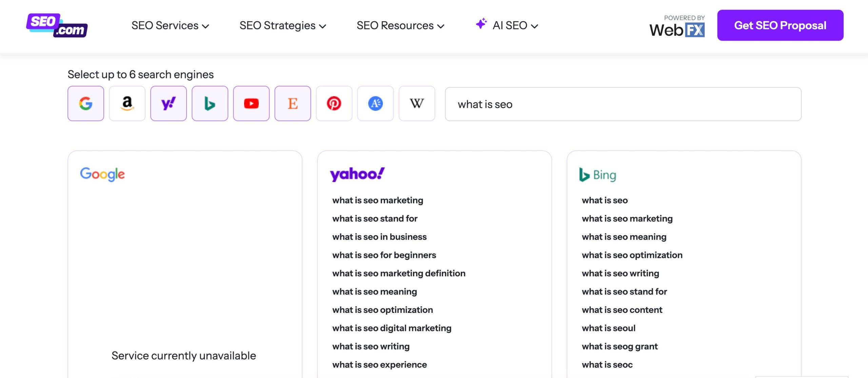Select Yahoo's 'what is seo stand for'
Viewport: 868px width, 378px height.
tap(375, 219)
